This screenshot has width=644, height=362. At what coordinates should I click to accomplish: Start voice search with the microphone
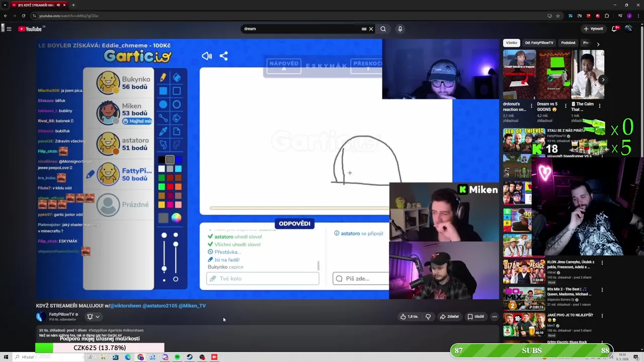point(400,29)
